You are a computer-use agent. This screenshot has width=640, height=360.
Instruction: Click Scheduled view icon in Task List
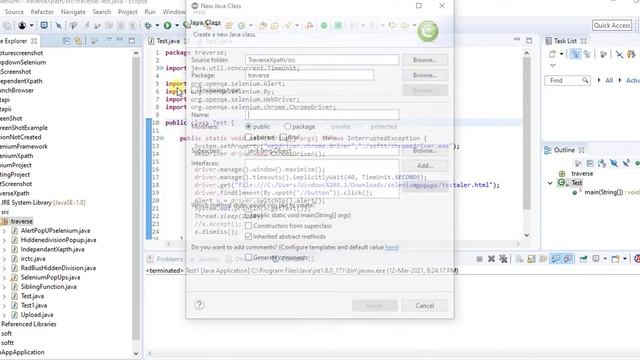pyautogui.click(x=587, y=54)
